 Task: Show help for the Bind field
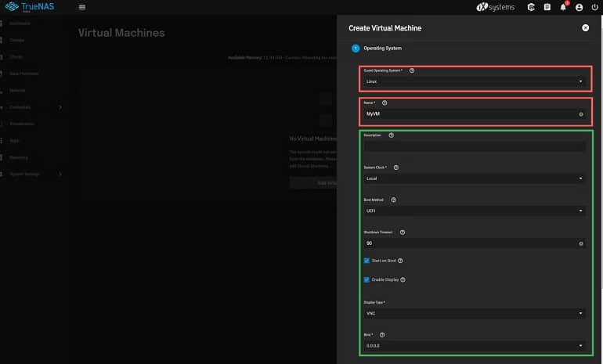(x=382, y=335)
